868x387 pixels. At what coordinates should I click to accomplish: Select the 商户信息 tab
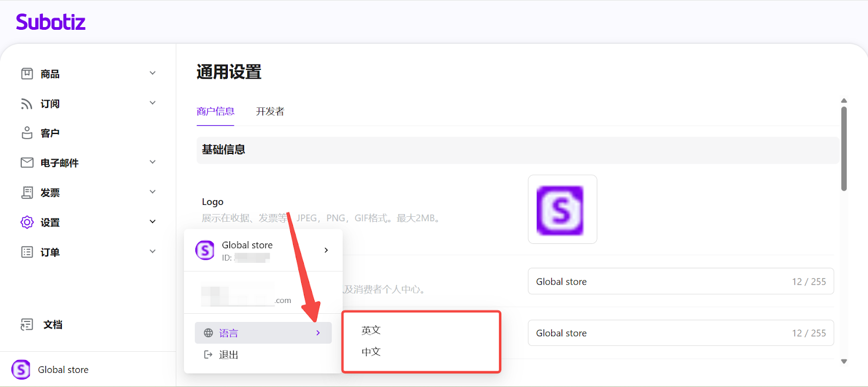point(215,112)
